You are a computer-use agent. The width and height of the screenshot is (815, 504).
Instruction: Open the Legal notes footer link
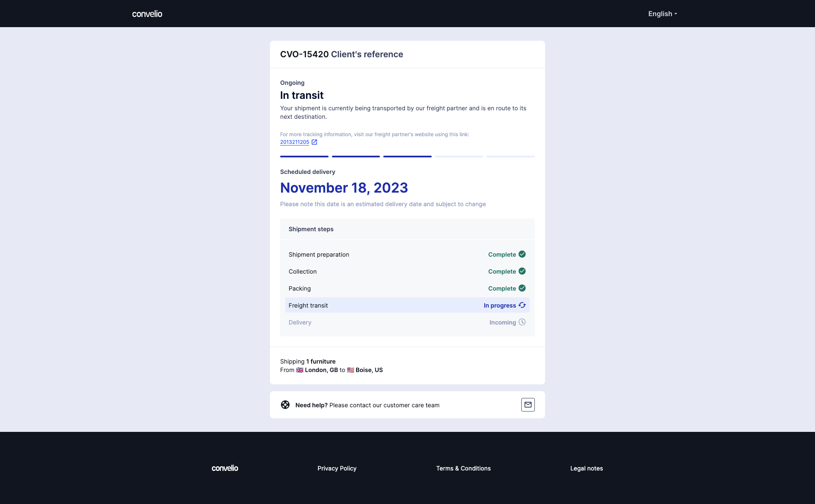pos(587,468)
